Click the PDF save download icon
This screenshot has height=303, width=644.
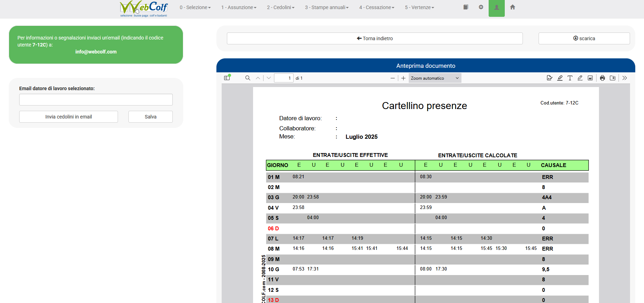tap(613, 78)
